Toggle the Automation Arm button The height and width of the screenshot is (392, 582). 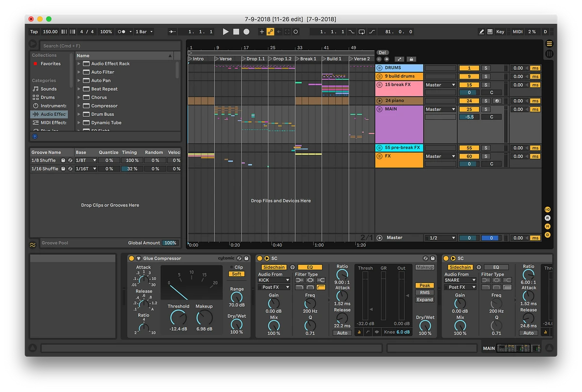pyautogui.click(x=271, y=32)
